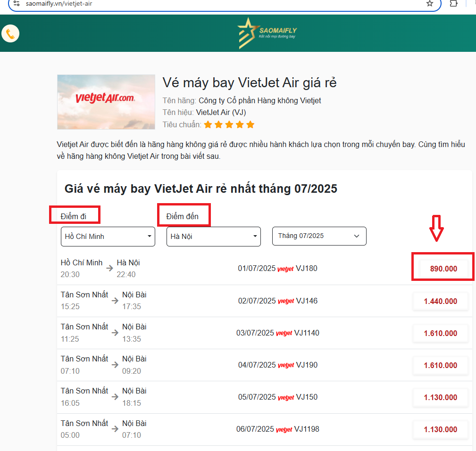Image resolution: width=476 pixels, height=451 pixels.
Task: Click the 13:35 Nội Bài arrival time
Action: [x=132, y=339]
